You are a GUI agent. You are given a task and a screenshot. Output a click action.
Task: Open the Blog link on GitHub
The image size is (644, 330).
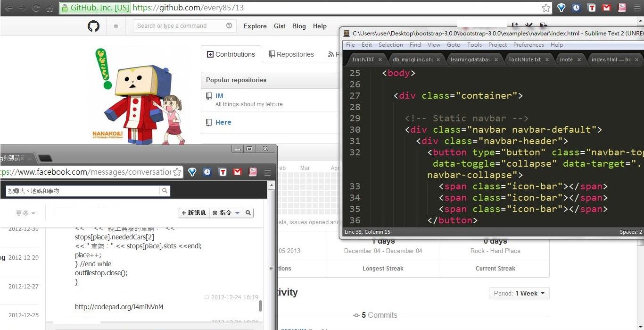click(x=299, y=26)
